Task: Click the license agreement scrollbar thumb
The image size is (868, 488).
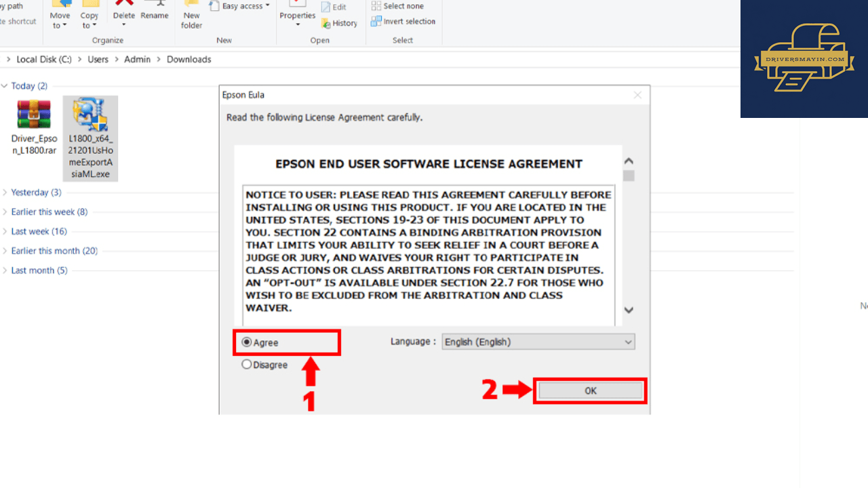Action: coord(629,176)
